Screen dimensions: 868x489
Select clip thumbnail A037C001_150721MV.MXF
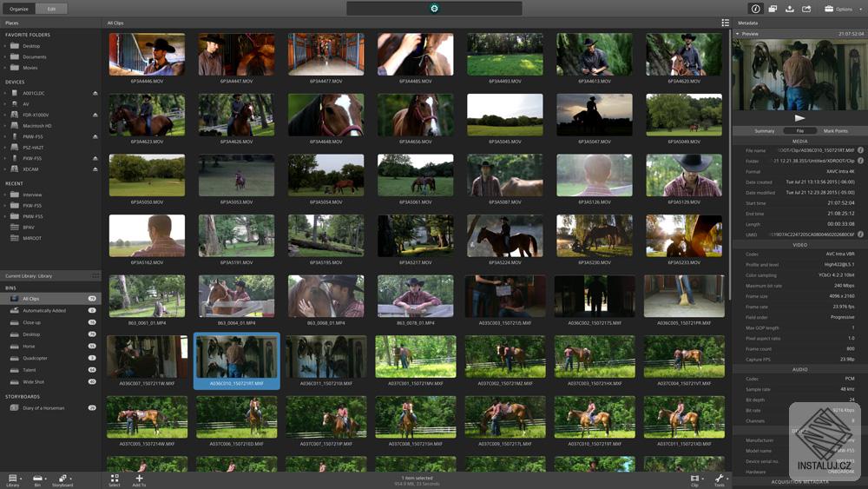pos(416,357)
